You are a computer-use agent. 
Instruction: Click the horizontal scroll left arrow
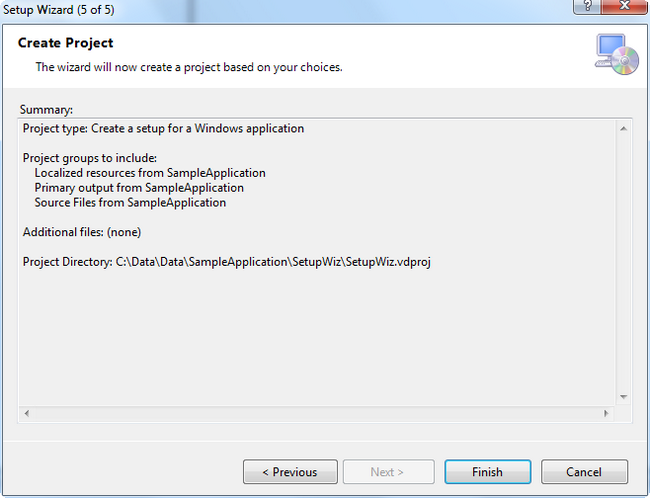[27, 413]
